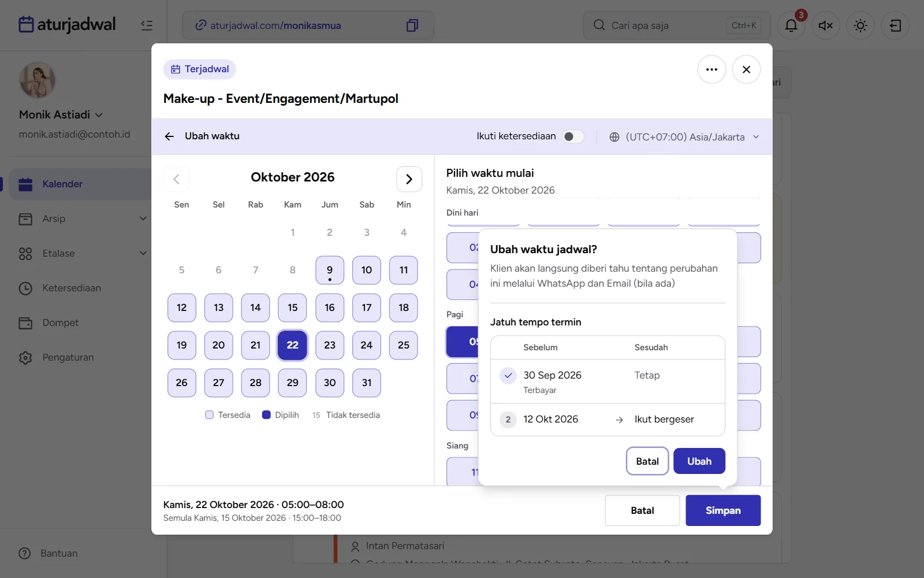
Task: Collapse the sidebar with the menu icon
Action: pyautogui.click(x=147, y=25)
